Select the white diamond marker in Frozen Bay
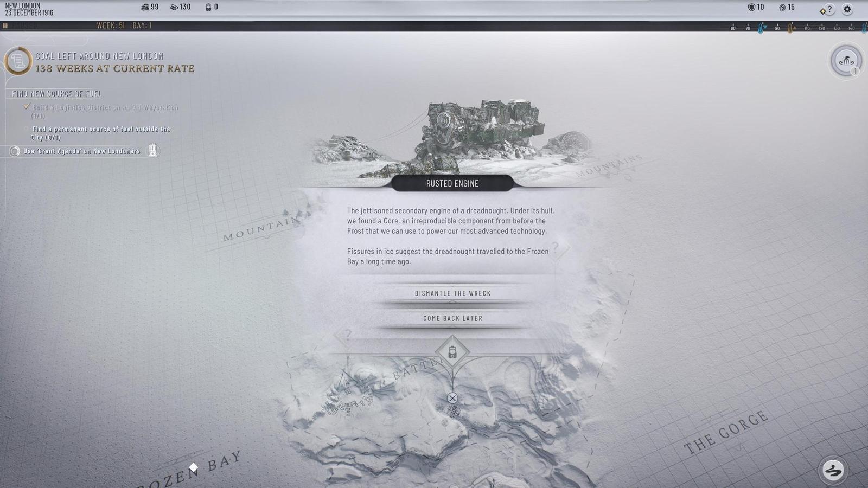The height and width of the screenshot is (488, 868). point(193,467)
